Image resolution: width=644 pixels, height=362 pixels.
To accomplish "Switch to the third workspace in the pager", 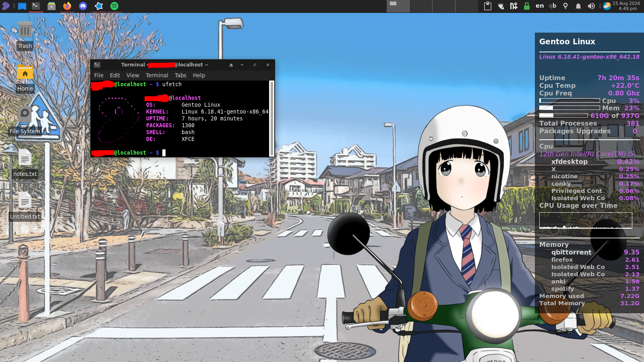I will (444, 6).
